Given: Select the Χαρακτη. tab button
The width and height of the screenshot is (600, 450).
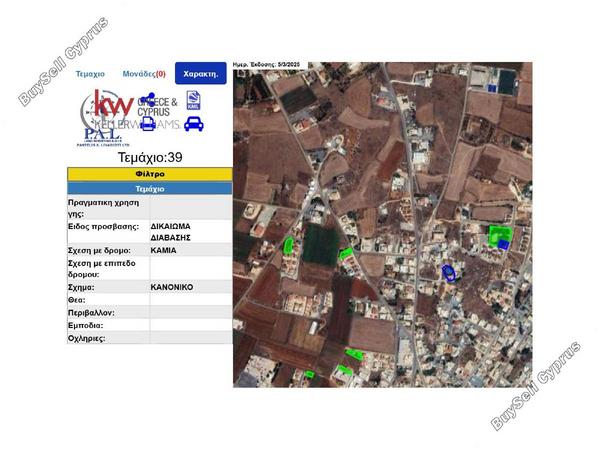Looking at the screenshot, I should coord(201,73).
